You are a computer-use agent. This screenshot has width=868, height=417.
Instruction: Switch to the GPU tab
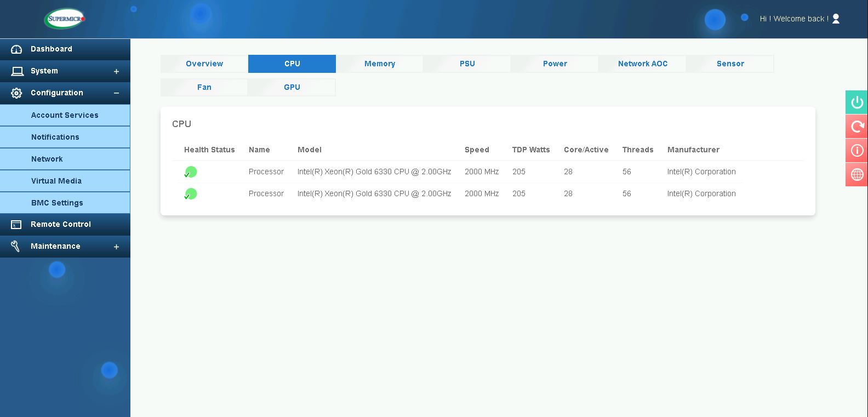(292, 87)
